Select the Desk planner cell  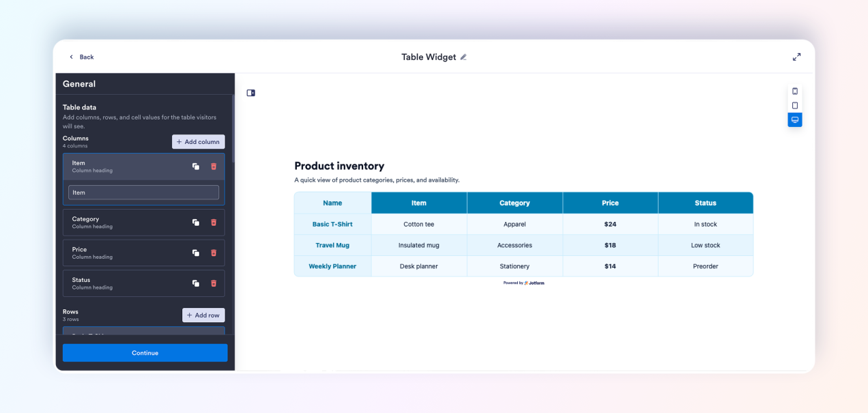click(419, 266)
